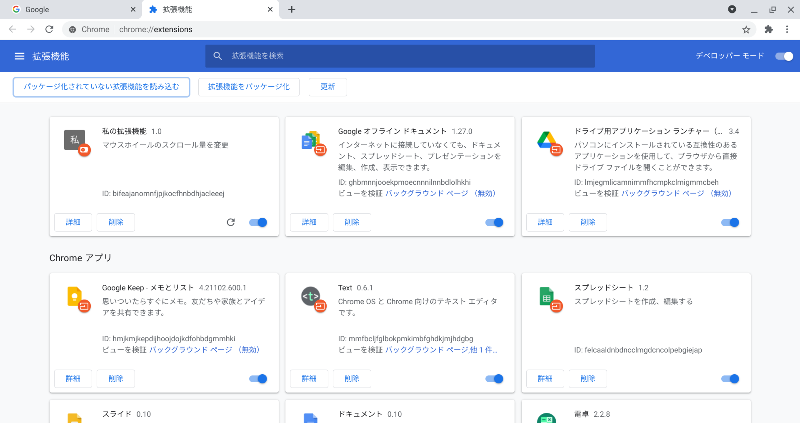Viewport: 800px width, 423px height.
Task: Close the Google tab
Action: pyautogui.click(x=133, y=9)
